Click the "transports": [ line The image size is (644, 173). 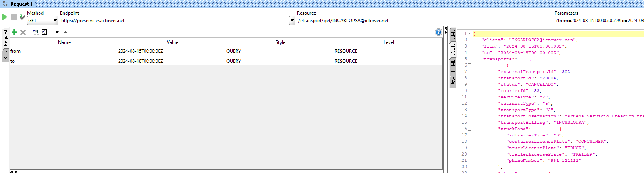click(x=506, y=59)
